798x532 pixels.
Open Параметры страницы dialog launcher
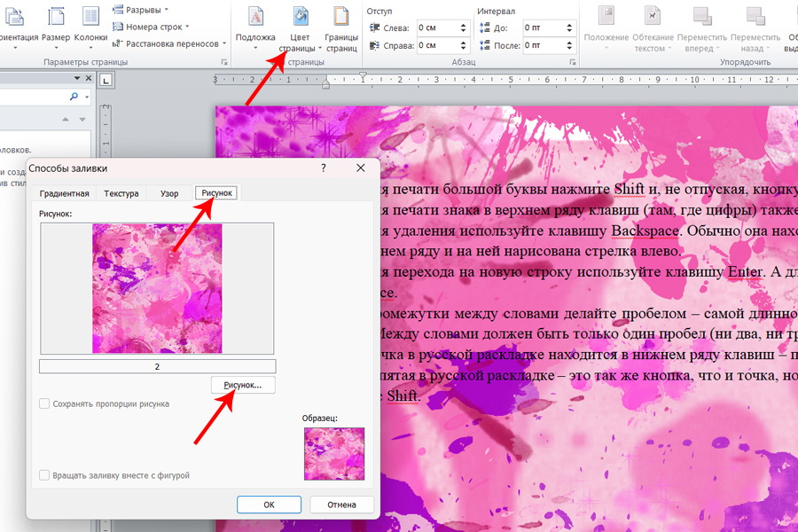(223, 62)
